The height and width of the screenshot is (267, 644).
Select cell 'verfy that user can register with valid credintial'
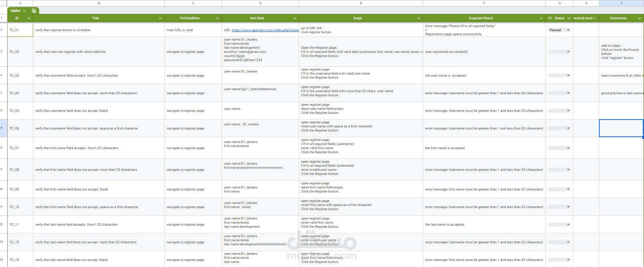99,52
